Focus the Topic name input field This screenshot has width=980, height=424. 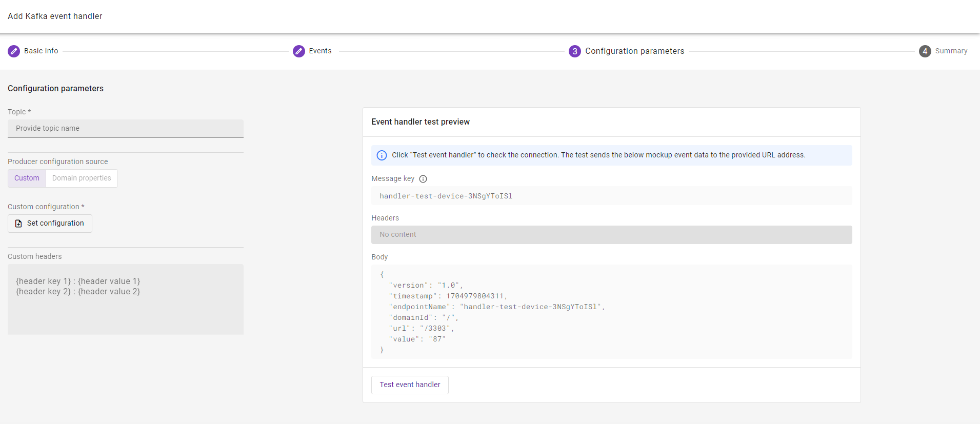pos(126,129)
